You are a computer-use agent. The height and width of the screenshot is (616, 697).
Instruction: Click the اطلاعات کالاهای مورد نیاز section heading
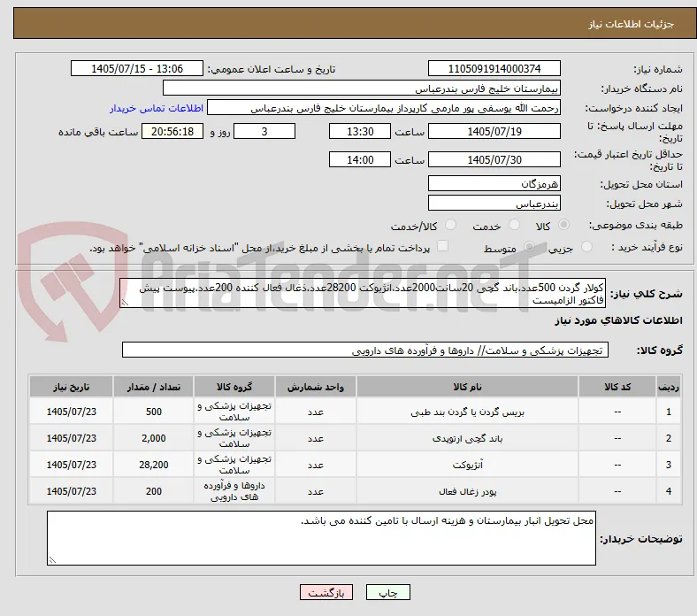click(x=618, y=320)
